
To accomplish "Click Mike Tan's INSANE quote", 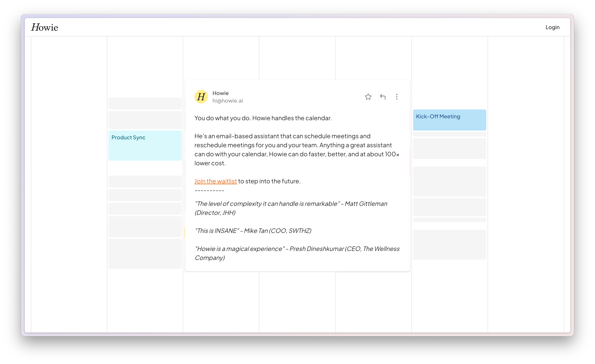I will click(x=253, y=231).
